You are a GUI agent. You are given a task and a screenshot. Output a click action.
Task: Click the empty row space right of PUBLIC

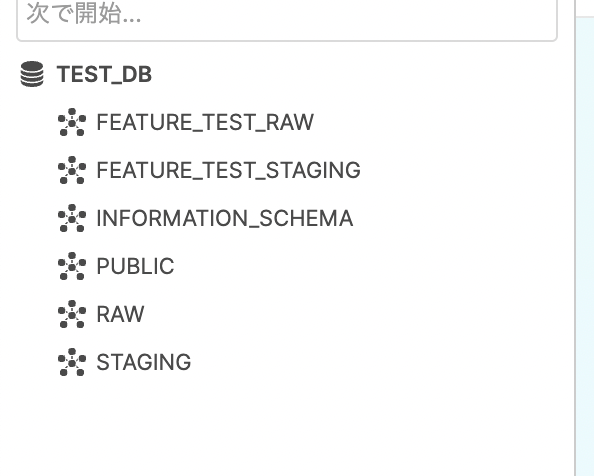(x=373, y=266)
